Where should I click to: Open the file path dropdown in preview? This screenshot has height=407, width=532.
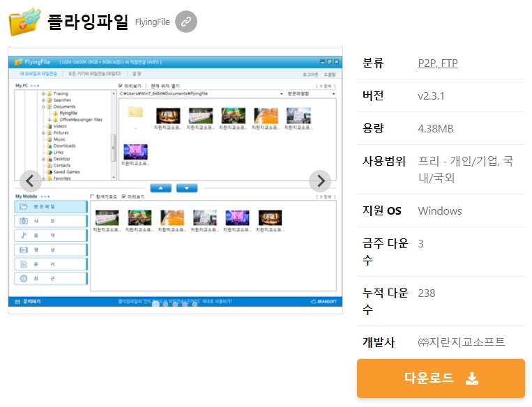pyautogui.click(x=281, y=93)
